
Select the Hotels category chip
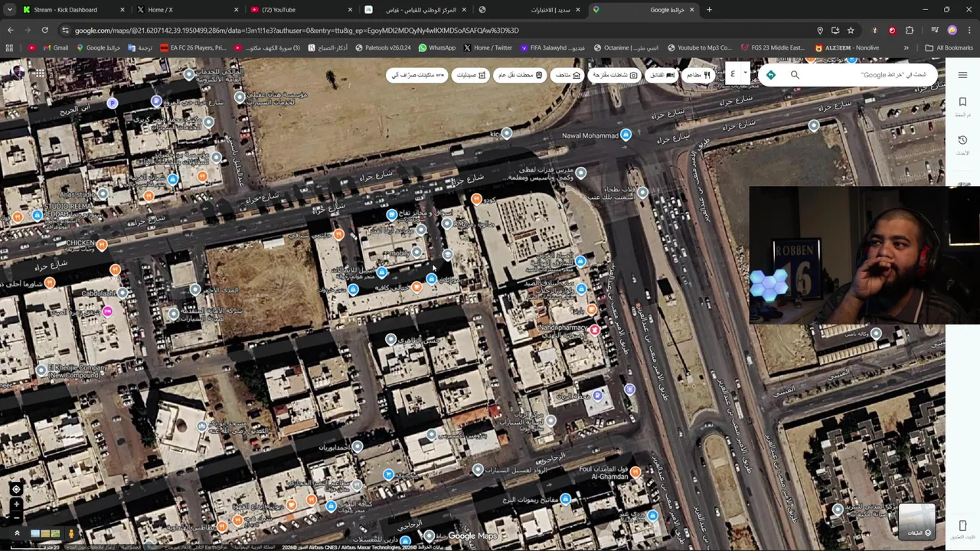(662, 75)
